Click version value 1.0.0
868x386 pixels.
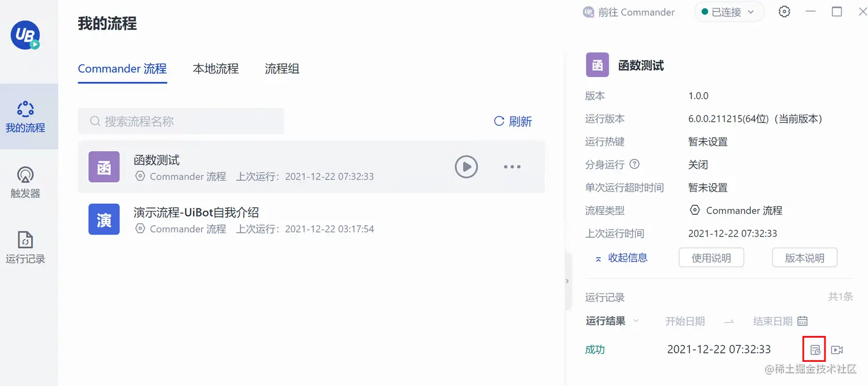[699, 96]
